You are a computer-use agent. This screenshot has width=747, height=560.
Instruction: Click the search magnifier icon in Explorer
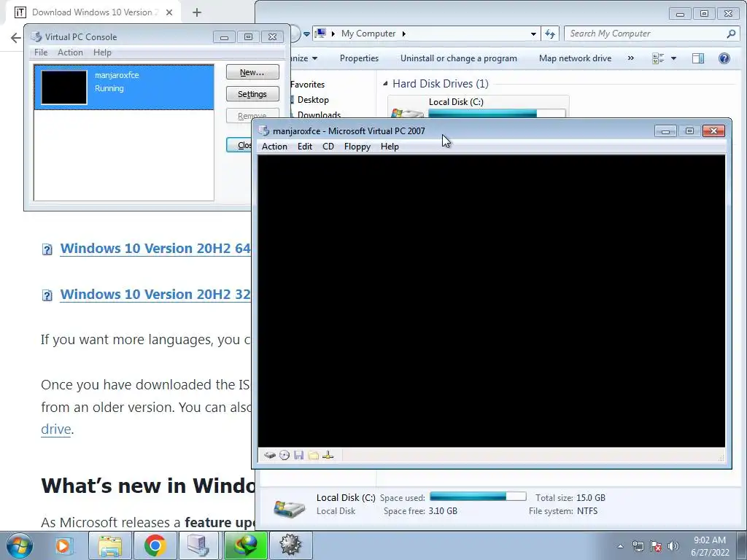click(x=731, y=34)
